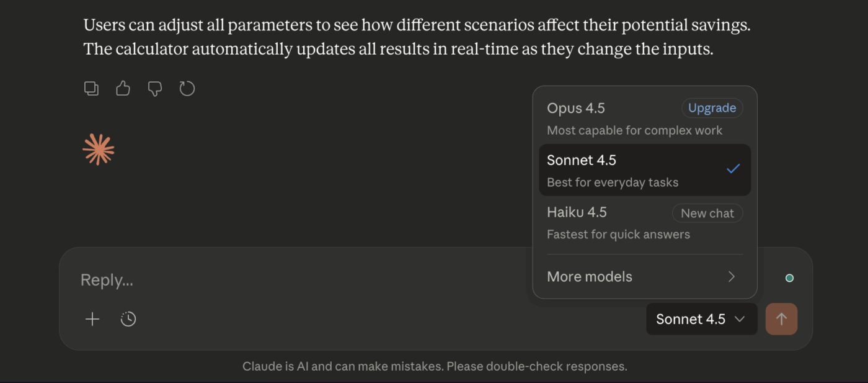Screen dimensions: 868x383
Task: Open the plus attachment menu
Action: pos(92,319)
